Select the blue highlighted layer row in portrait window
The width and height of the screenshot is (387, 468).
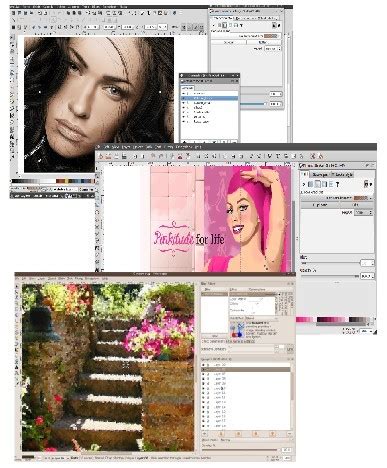pos(210,98)
